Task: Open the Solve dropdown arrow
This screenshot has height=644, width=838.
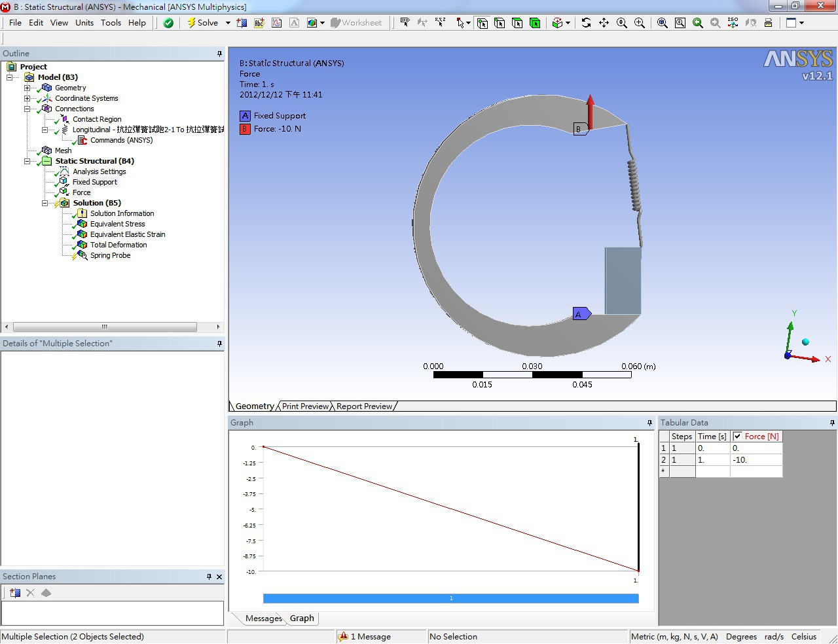Action: (228, 23)
